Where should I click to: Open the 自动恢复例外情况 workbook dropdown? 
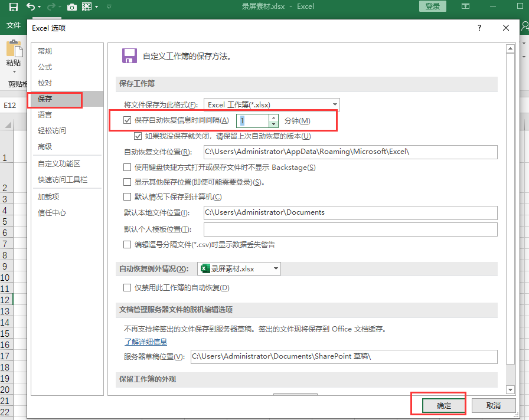(239, 268)
